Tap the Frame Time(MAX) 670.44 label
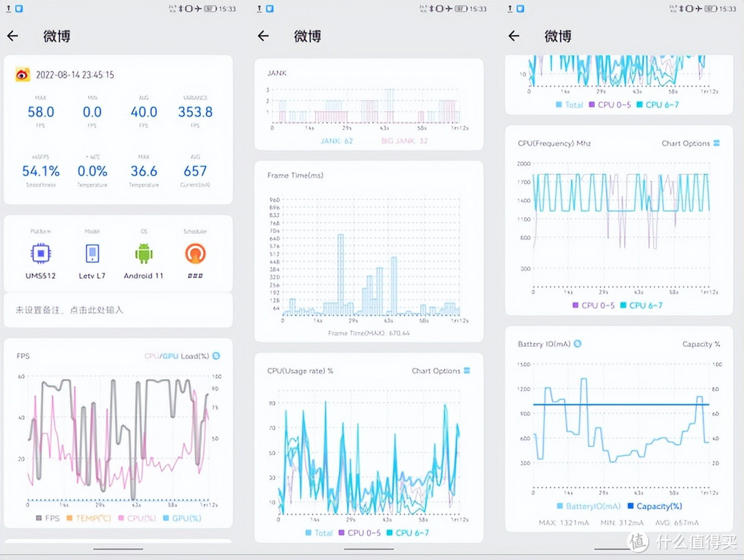The image size is (744, 560). 369,333
